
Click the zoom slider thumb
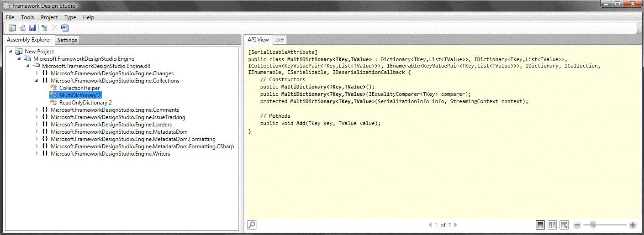593,225
